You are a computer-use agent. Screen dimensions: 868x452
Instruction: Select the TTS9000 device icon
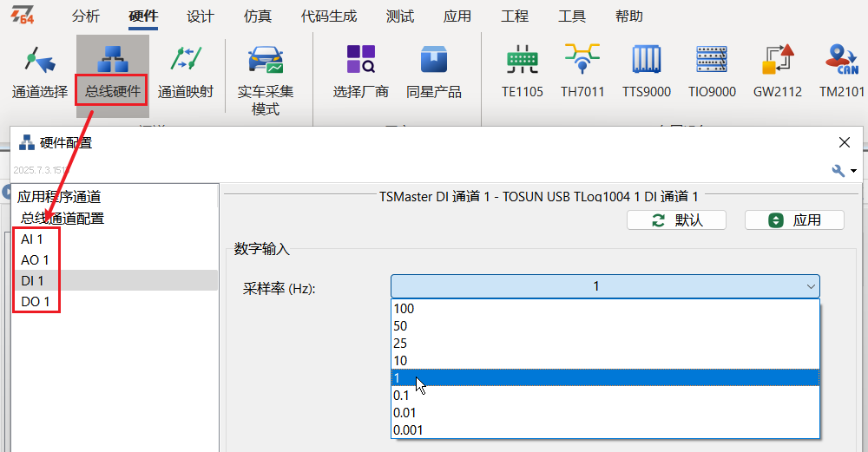click(x=647, y=60)
